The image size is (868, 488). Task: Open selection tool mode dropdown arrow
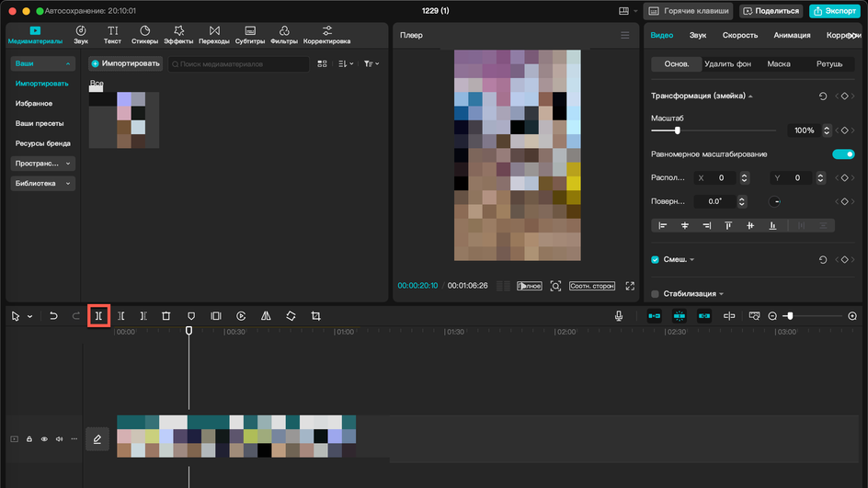[x=30, y=316]
